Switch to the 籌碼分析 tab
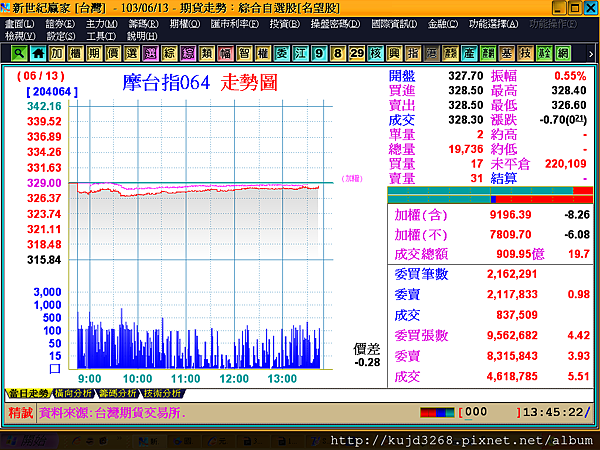 point(117,393)
